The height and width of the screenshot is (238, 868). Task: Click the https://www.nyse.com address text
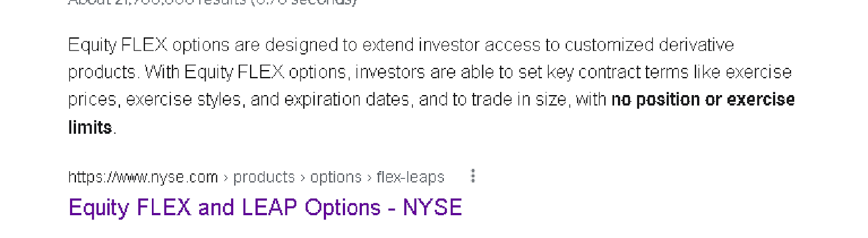tap(143, 177)
